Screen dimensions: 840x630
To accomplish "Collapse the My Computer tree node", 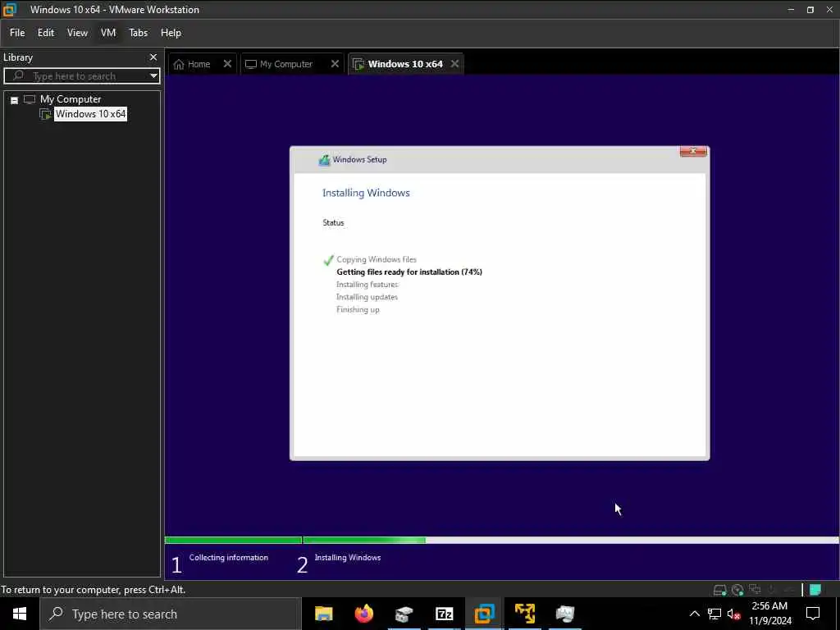I will 15,100.
